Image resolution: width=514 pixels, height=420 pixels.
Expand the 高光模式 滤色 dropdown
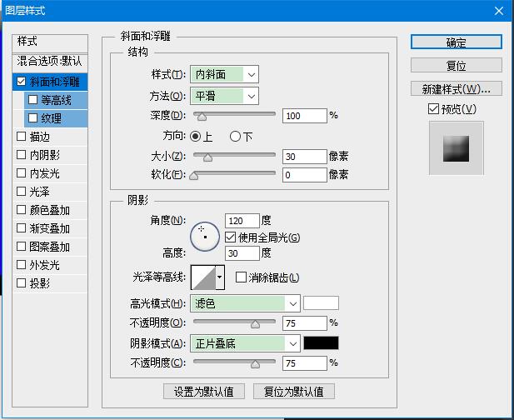click(245, 302)
